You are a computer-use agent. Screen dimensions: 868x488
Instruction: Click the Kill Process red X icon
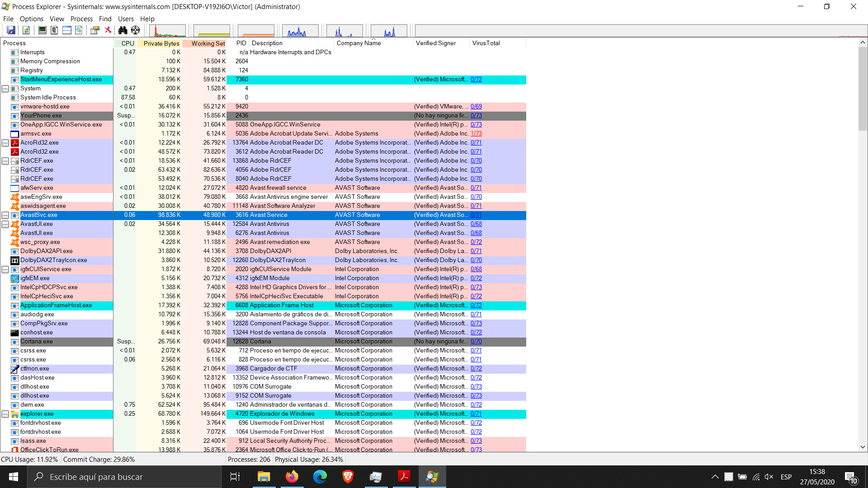point(108,30)
